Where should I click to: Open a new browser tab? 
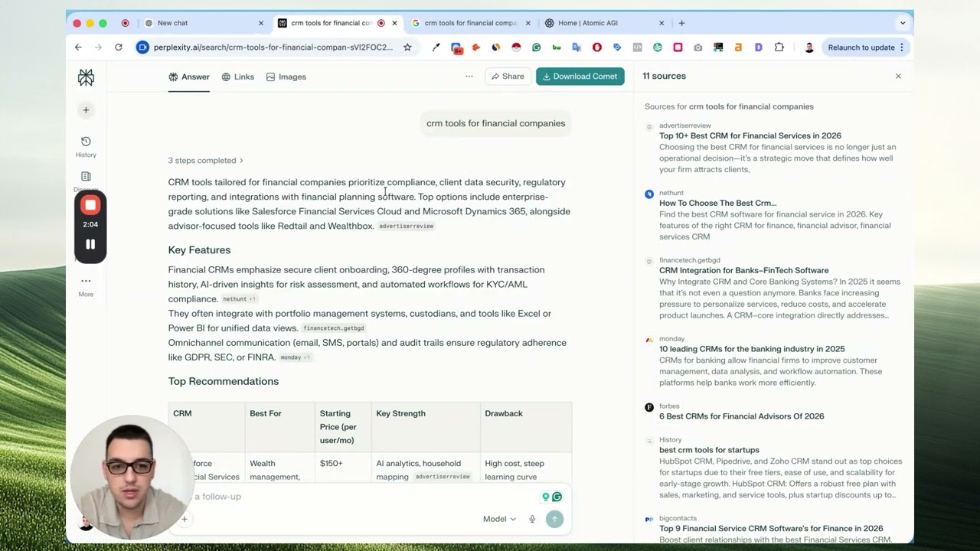(681, 23)
